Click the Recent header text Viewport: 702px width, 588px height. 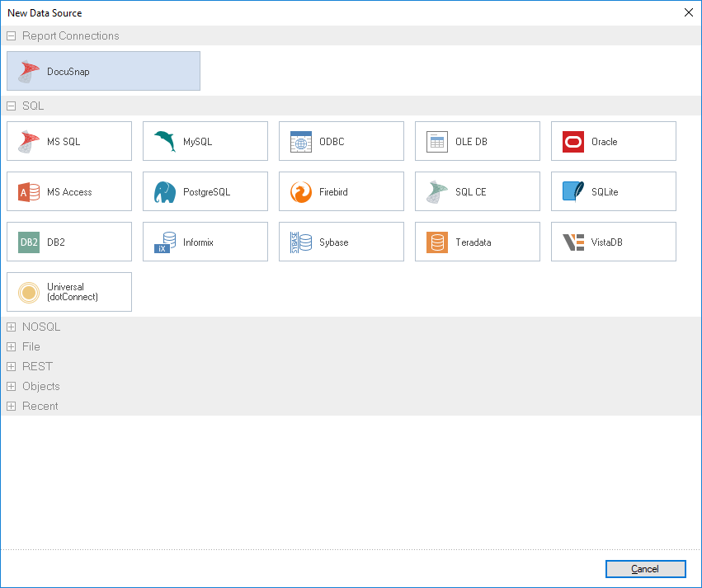[x=40, y=407]
